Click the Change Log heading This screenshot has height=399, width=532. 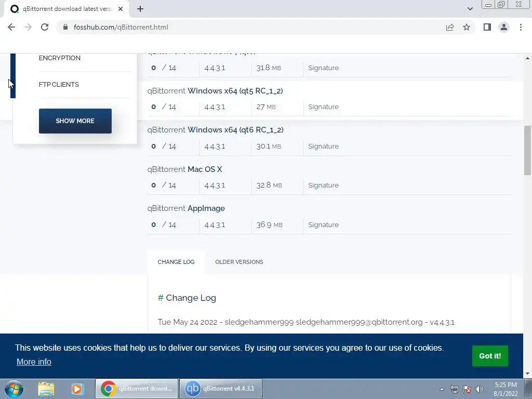[187, 298]
